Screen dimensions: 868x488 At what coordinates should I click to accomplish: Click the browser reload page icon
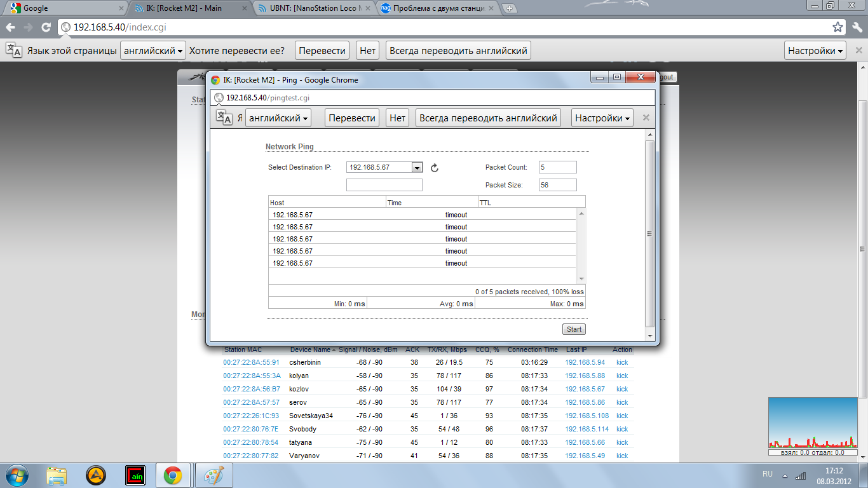click(x=46, y=27)
